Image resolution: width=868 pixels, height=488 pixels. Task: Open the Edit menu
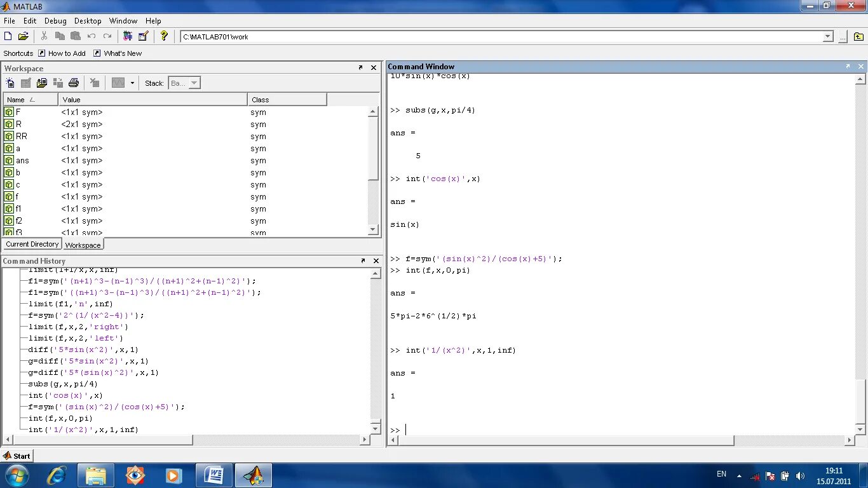30,21
